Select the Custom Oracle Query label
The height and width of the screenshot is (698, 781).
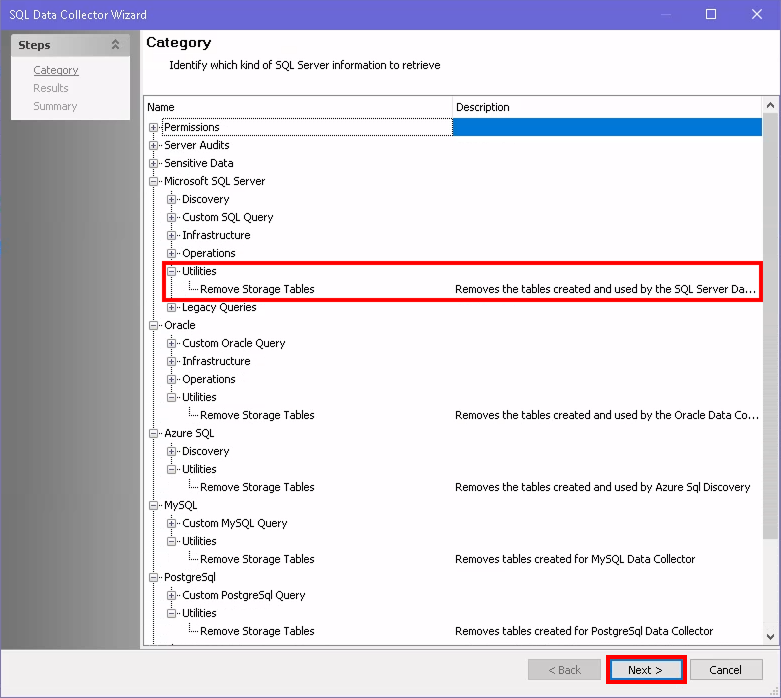point(234,343)
